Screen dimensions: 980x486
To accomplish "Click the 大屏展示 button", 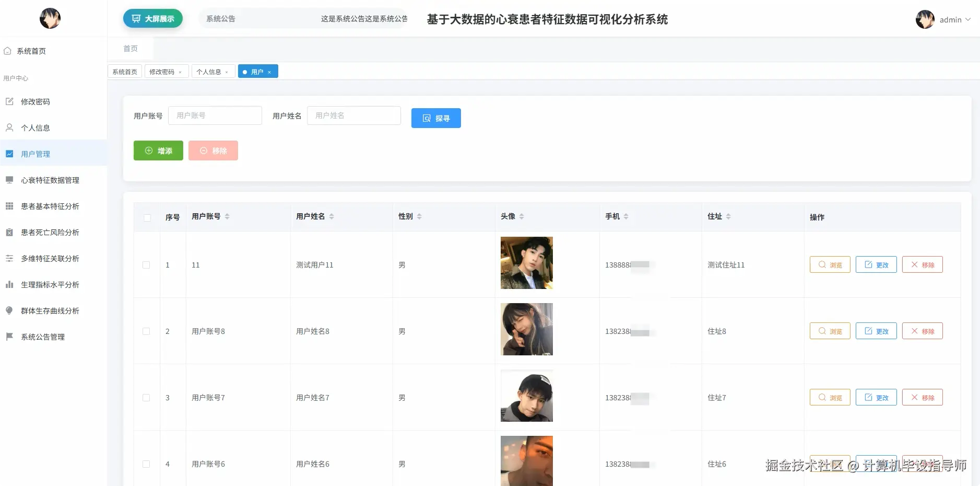I will coord(153,18).
